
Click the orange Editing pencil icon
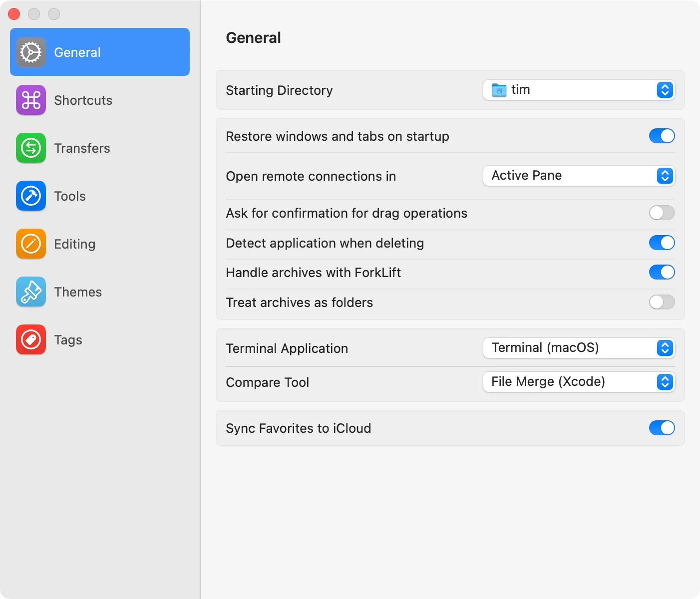point(31,244)
